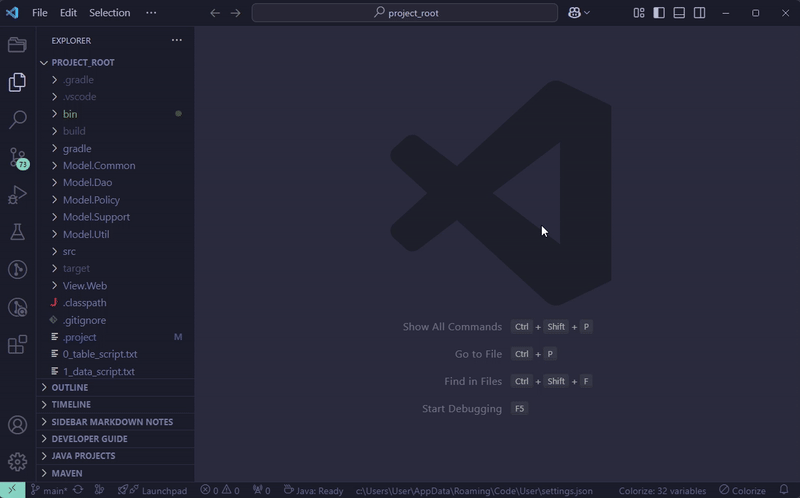Open the Selection menu
Viewport: 800px width, 498px height.
[109, 13]
